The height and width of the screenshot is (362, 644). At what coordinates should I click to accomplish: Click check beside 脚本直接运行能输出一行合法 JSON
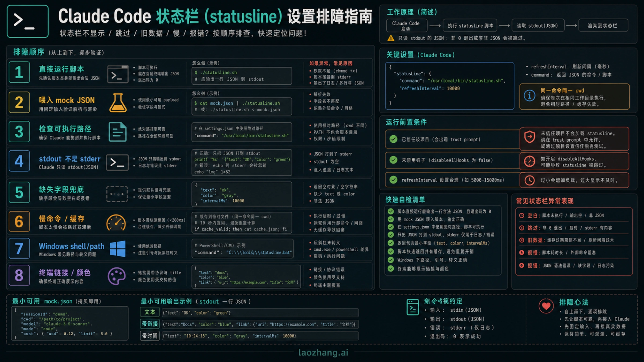(x=391, y=211)
